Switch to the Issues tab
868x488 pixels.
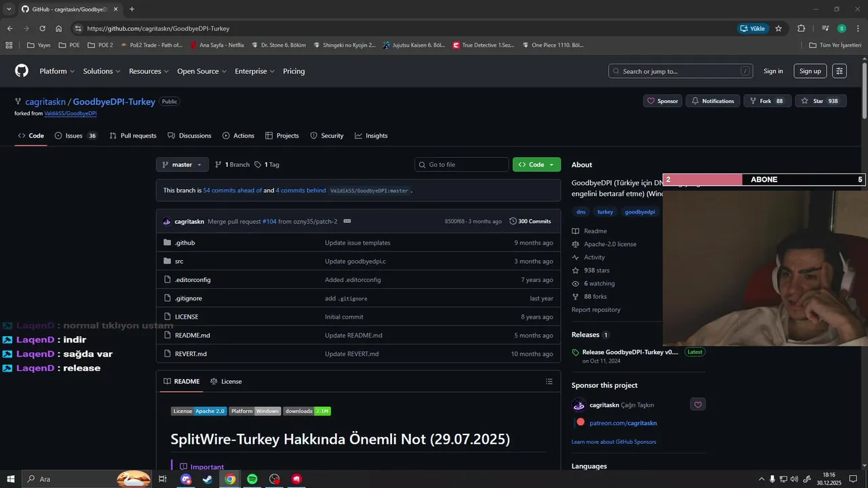[x=75, y=136]
